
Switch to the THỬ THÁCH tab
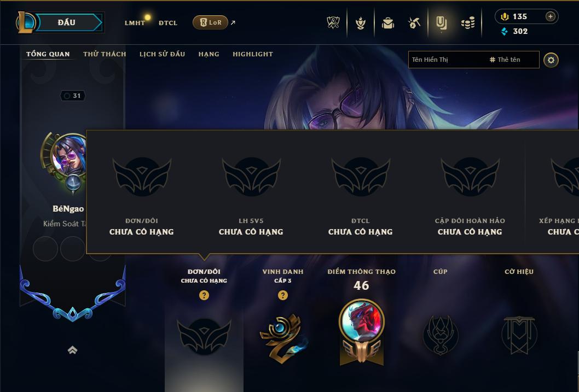click(x=105, y=54)
